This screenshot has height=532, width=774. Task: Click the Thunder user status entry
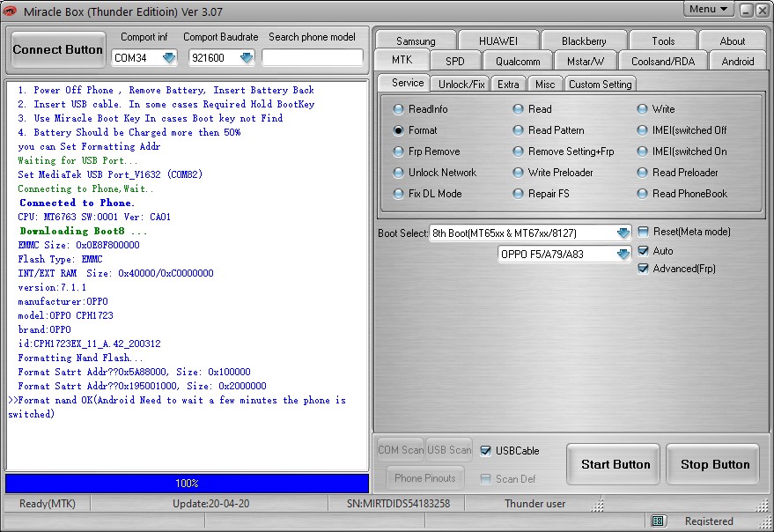(534, 503)
